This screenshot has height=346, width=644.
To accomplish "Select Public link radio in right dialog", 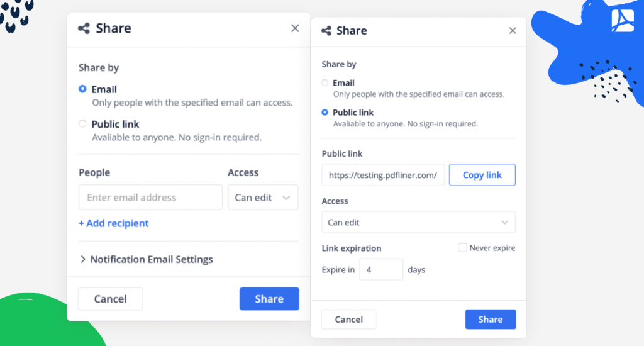I will coord(325,113).
